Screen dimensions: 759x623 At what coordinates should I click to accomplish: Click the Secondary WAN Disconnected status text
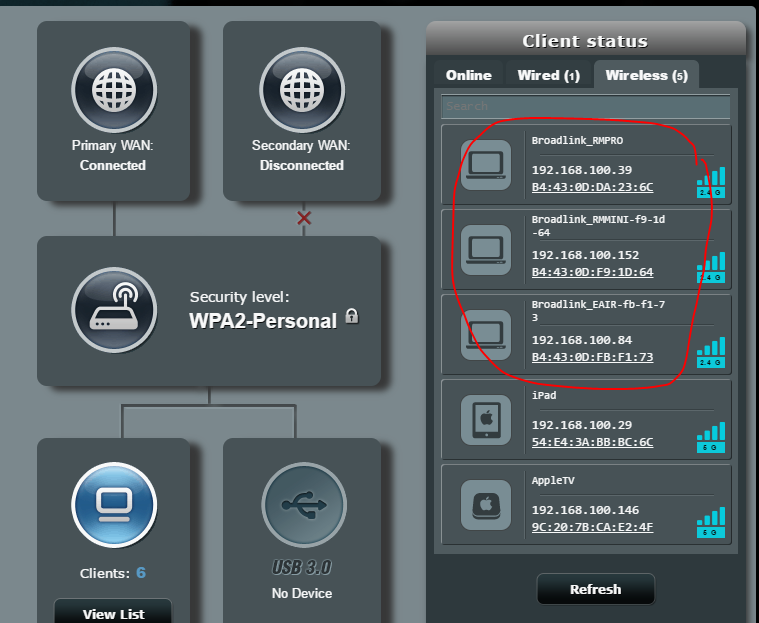[x=302, y=166]
